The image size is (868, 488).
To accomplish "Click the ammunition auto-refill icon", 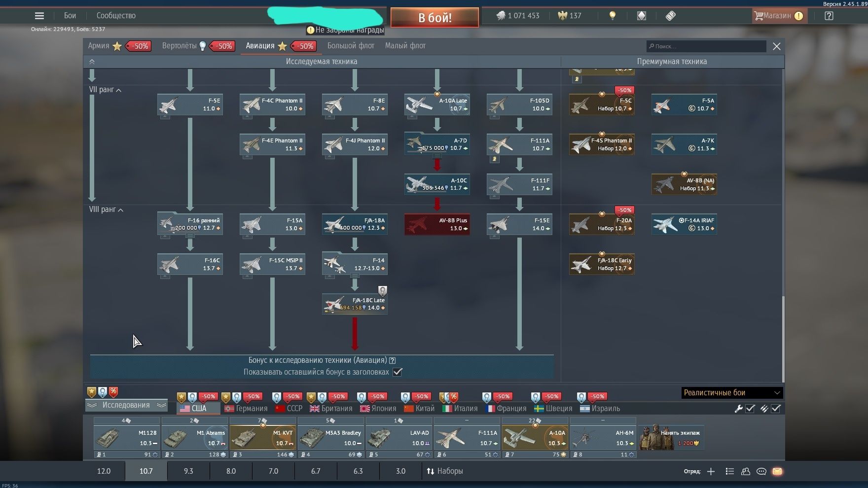I will [x=764, y=409].
